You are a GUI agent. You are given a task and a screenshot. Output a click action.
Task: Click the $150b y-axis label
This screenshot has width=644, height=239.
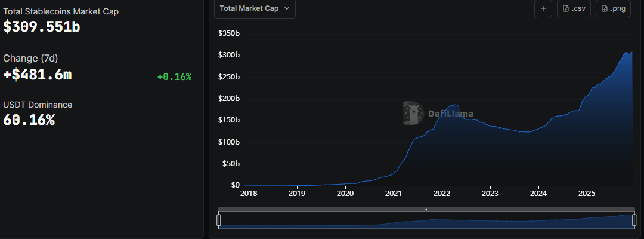point(229,120)
